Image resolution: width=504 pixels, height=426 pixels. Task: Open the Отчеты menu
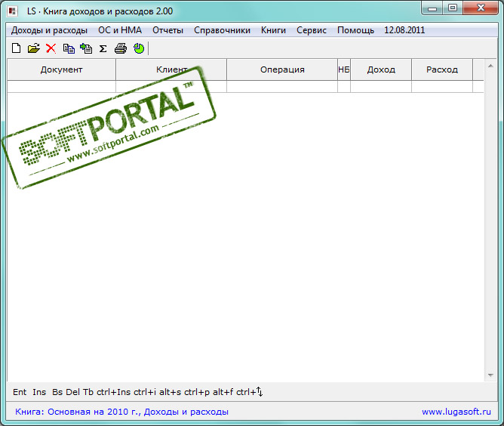pos(167,30)
